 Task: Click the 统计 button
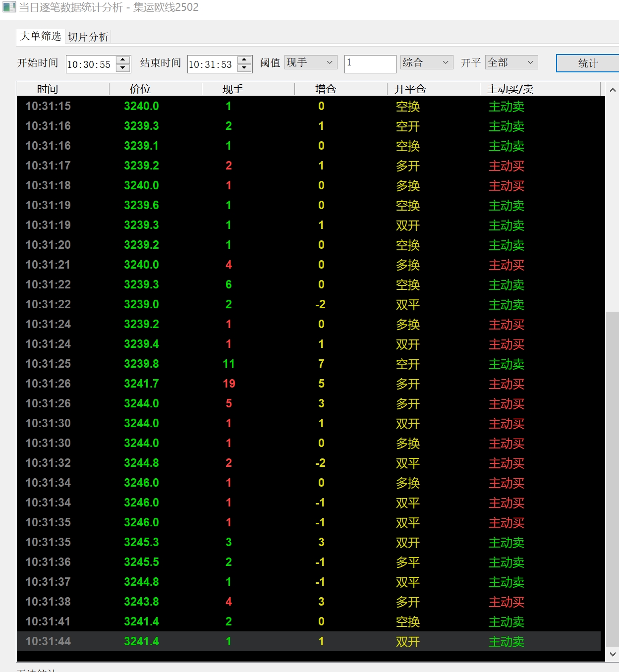click(588, 63)
